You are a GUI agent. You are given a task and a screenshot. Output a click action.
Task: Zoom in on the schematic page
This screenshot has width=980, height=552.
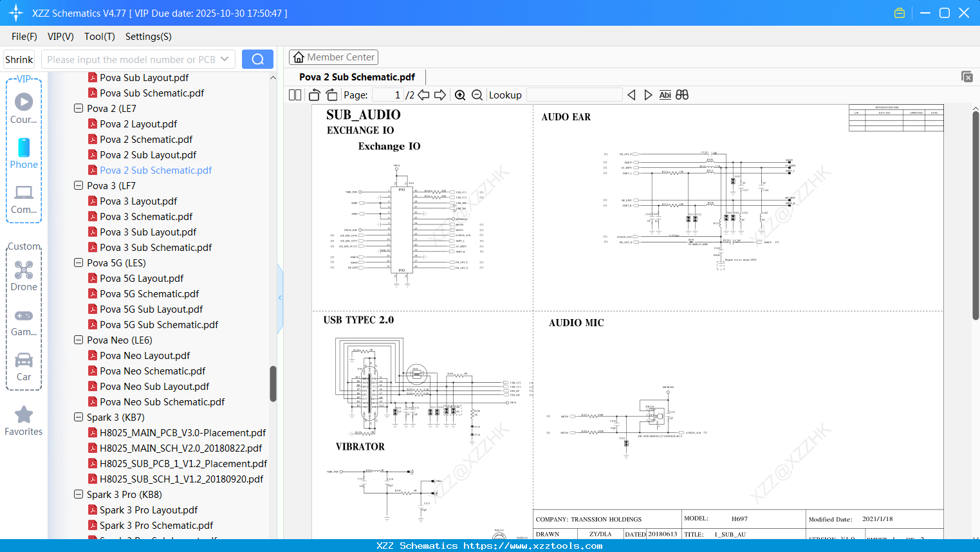point(460,95)
